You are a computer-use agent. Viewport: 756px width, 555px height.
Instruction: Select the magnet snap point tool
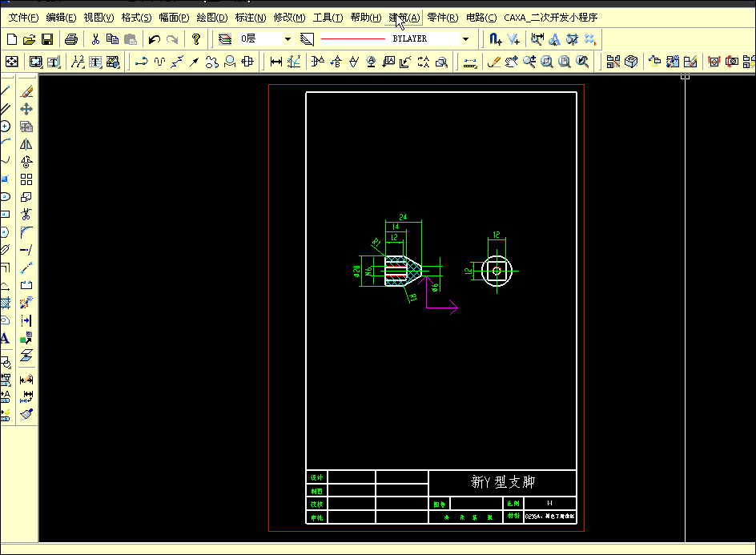pos(495,39)
